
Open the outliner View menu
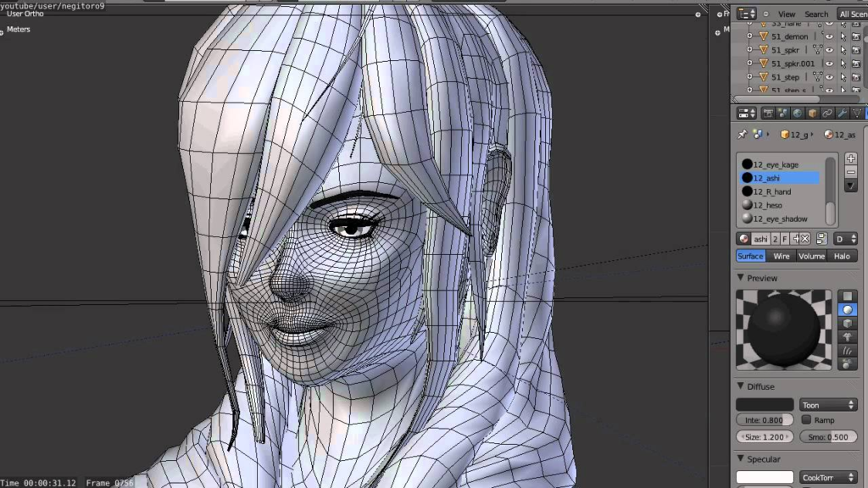pos(787,14)
